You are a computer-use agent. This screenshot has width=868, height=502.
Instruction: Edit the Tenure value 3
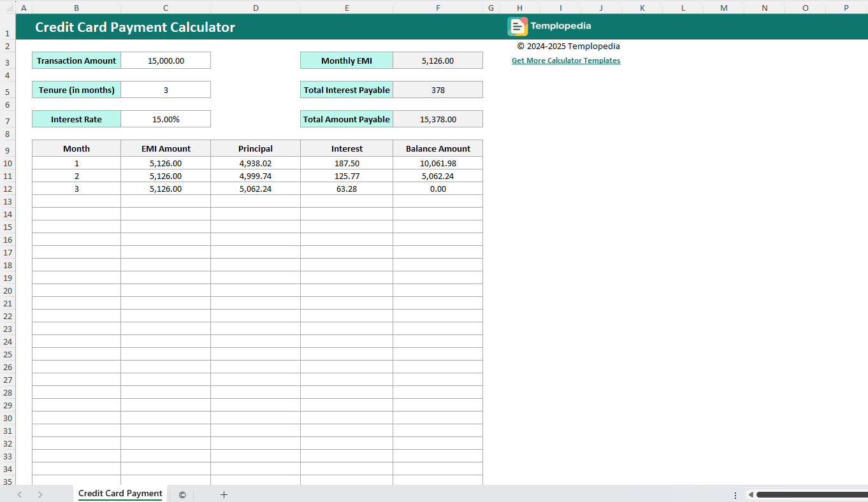tap(166, 90)
